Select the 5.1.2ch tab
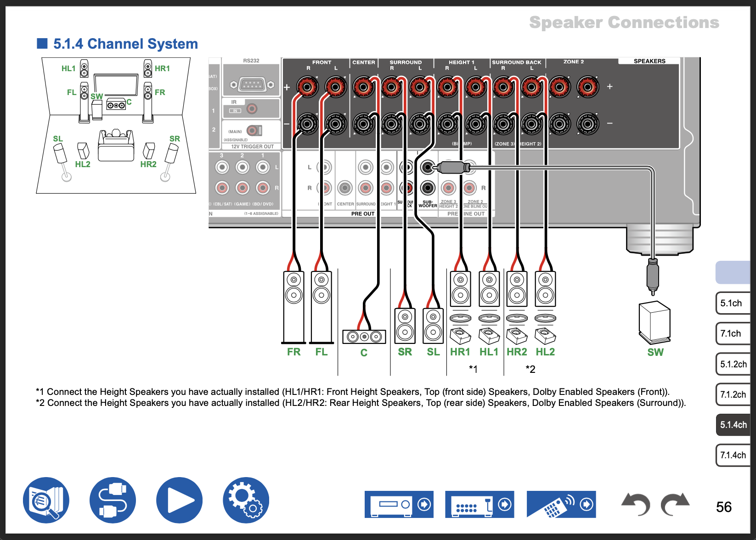 click(733, 364)
